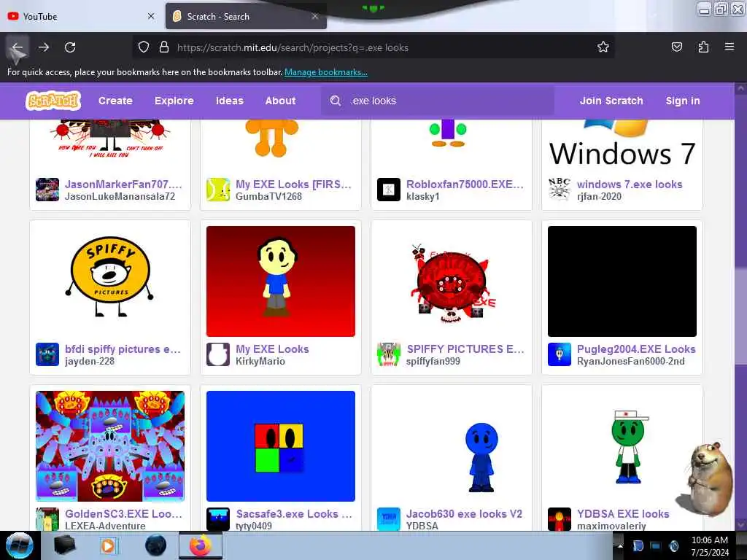Show hidden system tray icons
The image size is (747, 560).
point(620,545)
